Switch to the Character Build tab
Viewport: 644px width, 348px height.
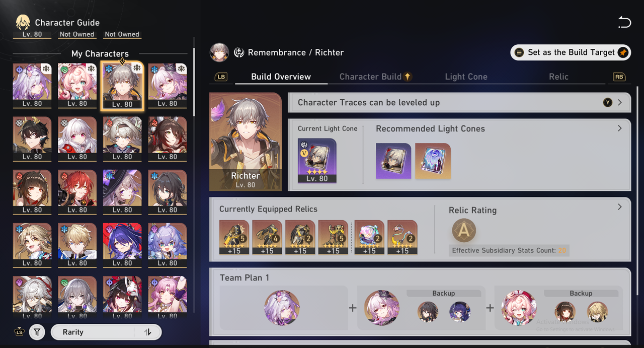click(375, 77)
